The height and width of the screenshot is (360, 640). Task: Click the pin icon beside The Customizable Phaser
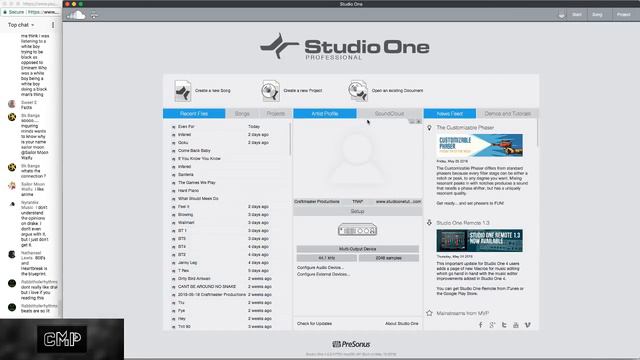tap(429, 128)
